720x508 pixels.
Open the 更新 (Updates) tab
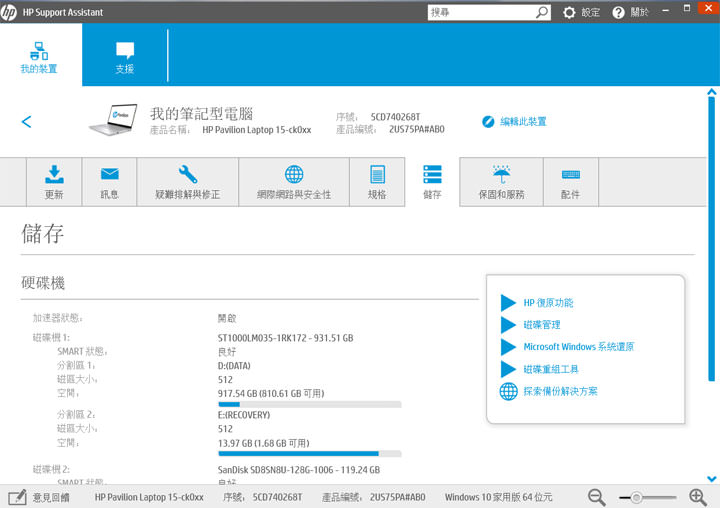[x=54, y=182]
